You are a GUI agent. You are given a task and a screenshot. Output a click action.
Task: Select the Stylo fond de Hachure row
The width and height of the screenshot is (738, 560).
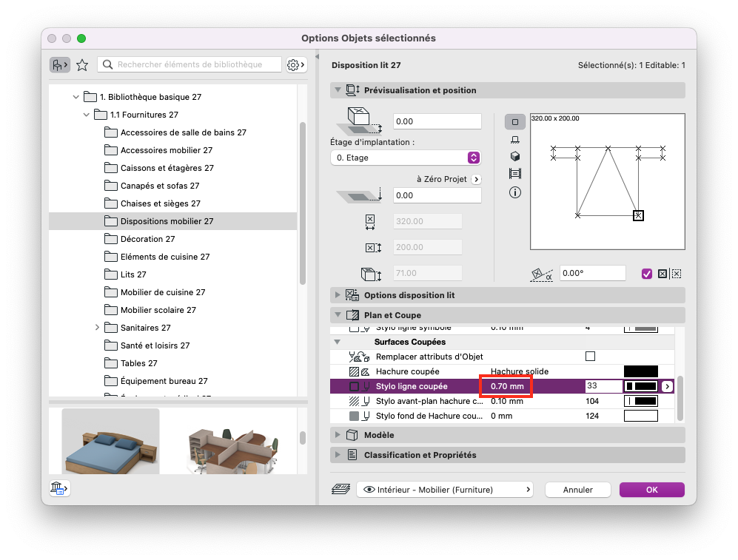coord(502,416)
